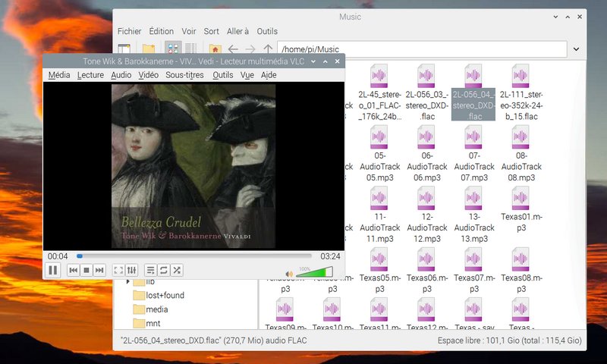Open the VLC Média menu
This screenshot has height=364, width=607.
pyautogui.click(x=59, y=75)
